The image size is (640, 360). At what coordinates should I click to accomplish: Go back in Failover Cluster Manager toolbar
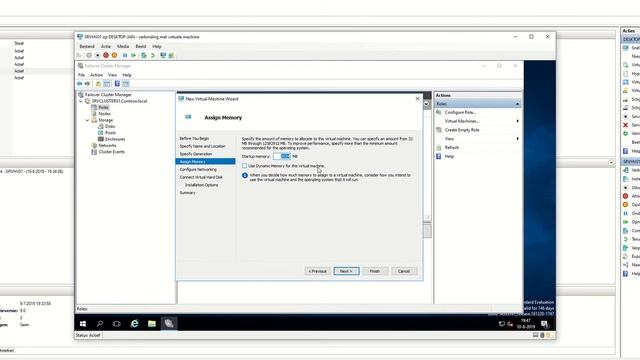point(79,84)
